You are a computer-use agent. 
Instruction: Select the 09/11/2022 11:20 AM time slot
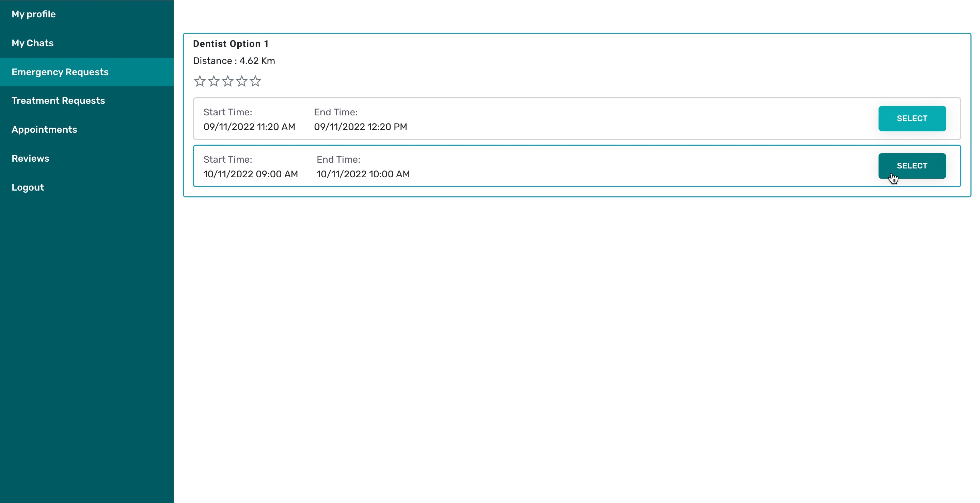(912, 118)
